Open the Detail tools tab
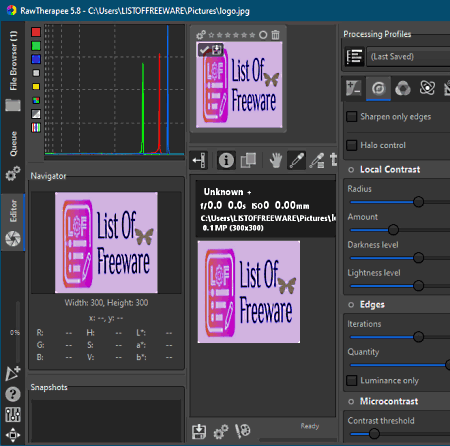Viewport: 450px width, 446px height. coord(378,88)
